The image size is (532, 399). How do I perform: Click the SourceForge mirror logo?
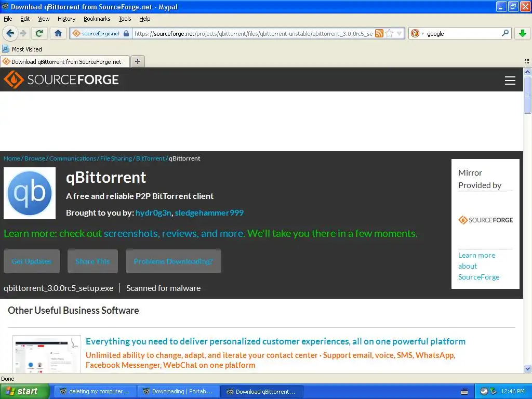point(486,220)
